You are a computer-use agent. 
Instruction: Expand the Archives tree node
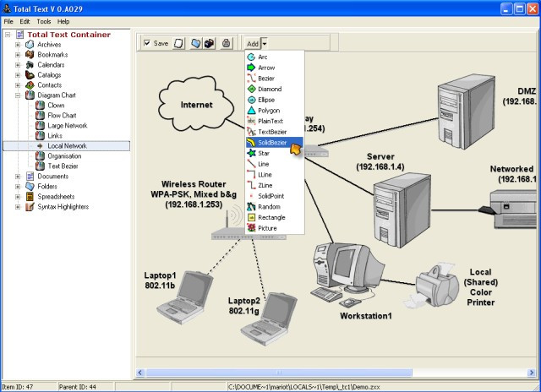click(x=18, y=45)
